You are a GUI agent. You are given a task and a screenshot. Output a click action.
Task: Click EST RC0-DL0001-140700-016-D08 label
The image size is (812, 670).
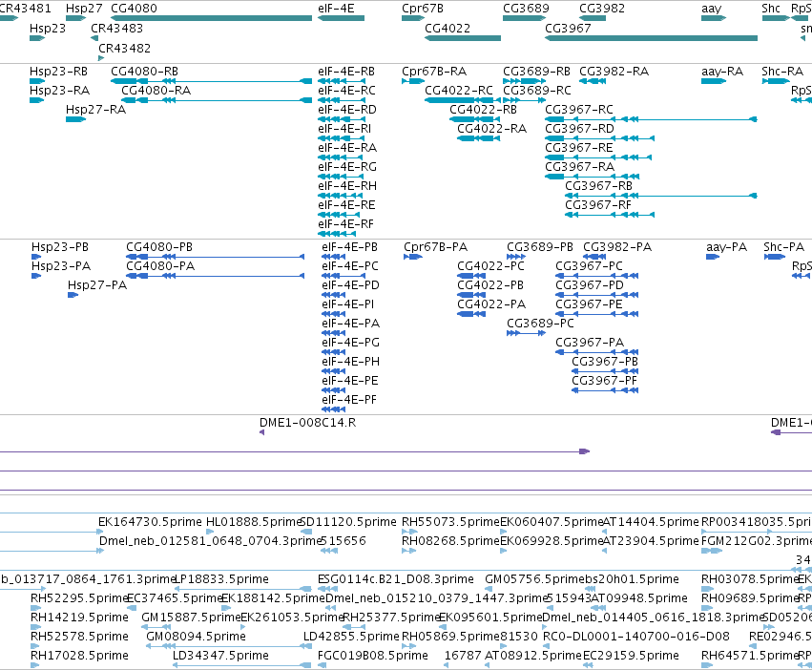pos(635,637)
